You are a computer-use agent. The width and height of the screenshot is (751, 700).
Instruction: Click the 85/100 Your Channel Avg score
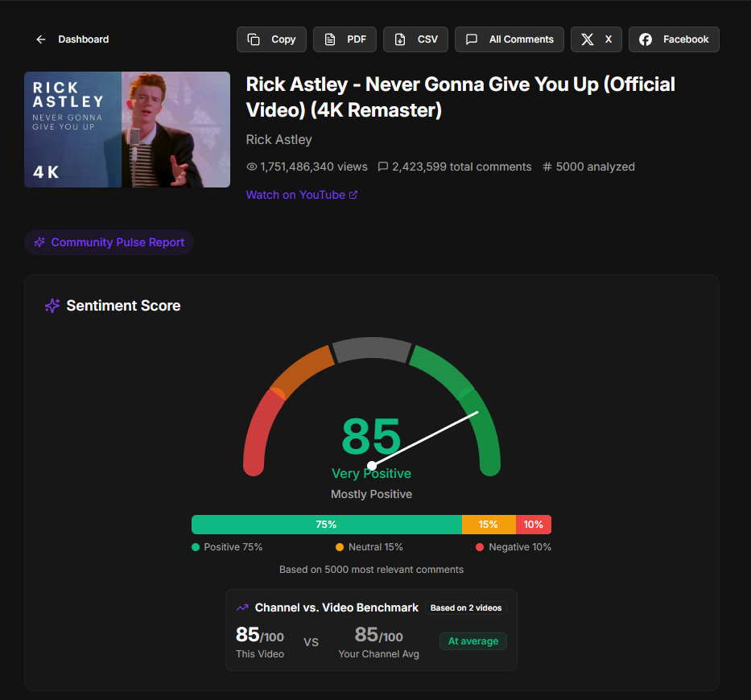point(378,636)
